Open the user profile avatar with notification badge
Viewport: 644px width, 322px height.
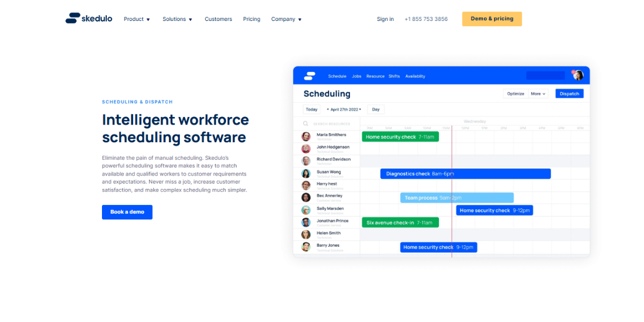pyautogui.click(x=577, y=75)
